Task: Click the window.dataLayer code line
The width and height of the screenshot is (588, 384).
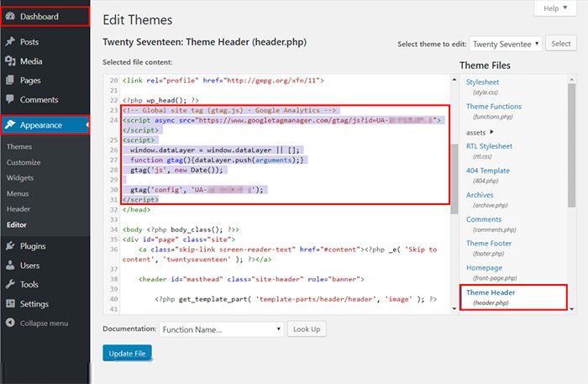Action: tap(215, 150)
